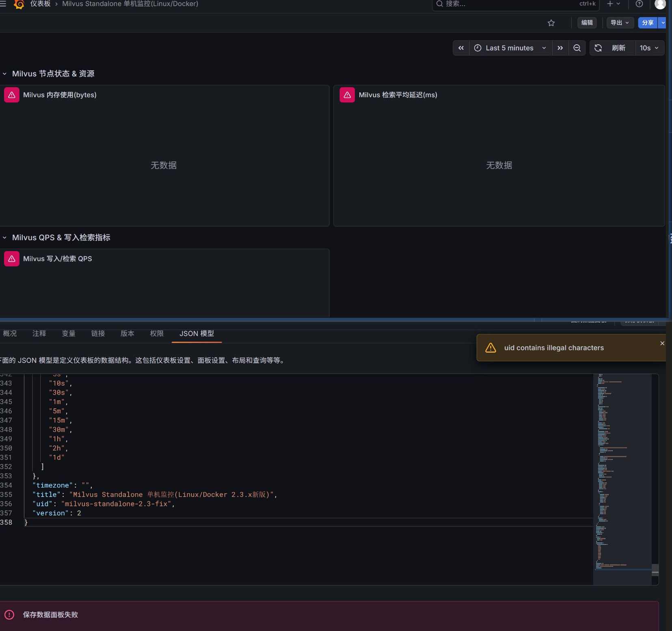Click the "uid" line in JSON editor
This screenshot has width=672, height=631.
click(104, 504)
